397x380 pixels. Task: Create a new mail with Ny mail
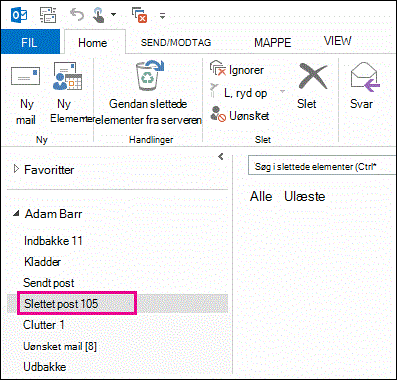(26, 94)
